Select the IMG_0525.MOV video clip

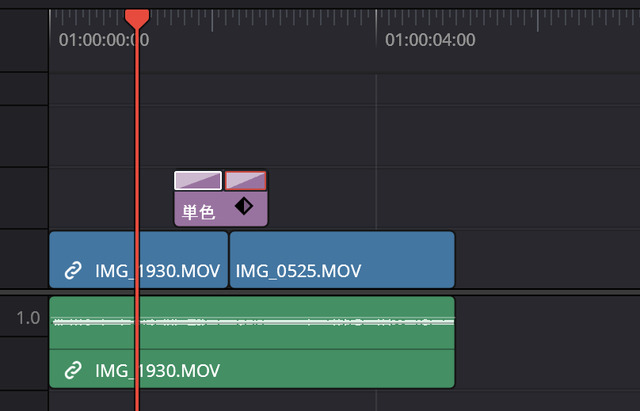342,260
